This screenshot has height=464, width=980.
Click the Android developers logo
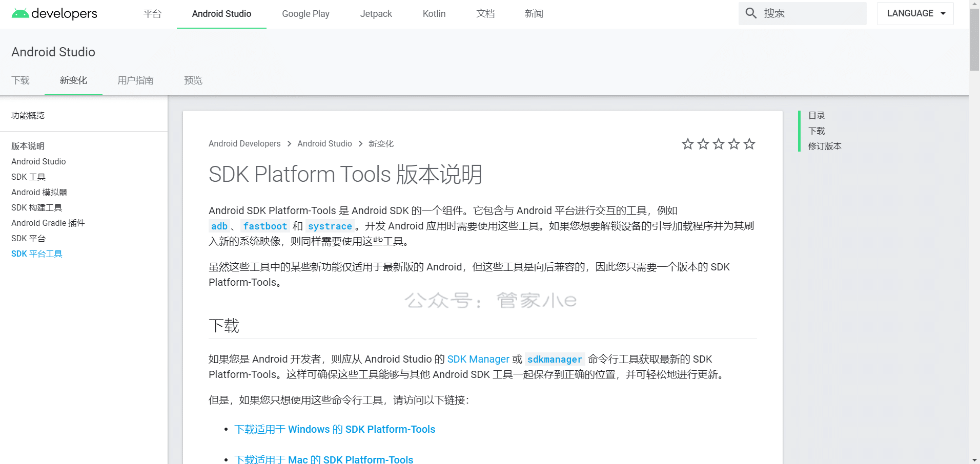(x=54, y=13)
